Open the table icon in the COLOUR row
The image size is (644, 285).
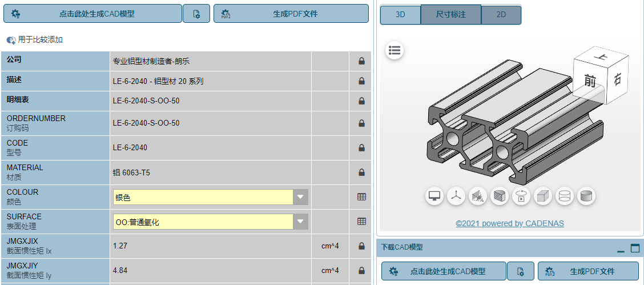tap(361, 196)
